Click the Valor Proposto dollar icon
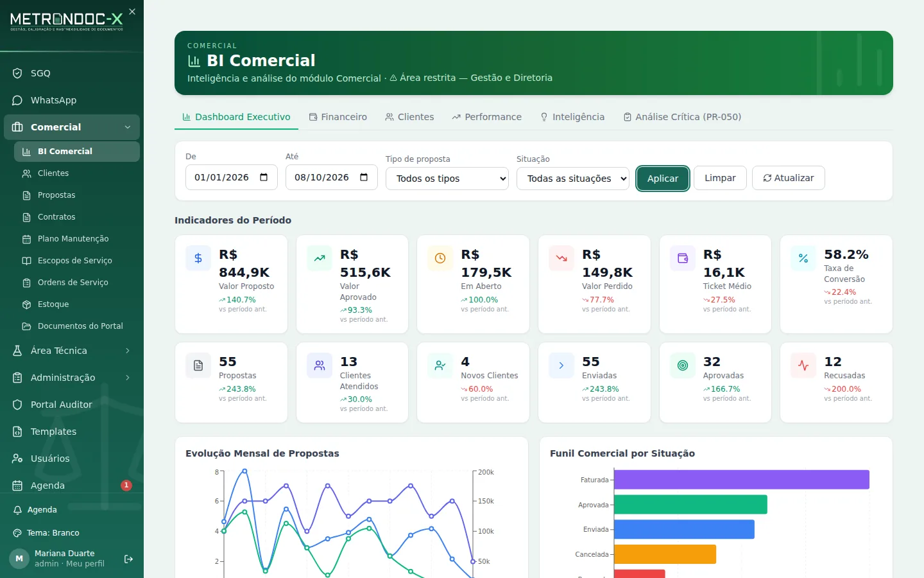Image resolution: width=924 pixels, height=578 pixels. 198,258
